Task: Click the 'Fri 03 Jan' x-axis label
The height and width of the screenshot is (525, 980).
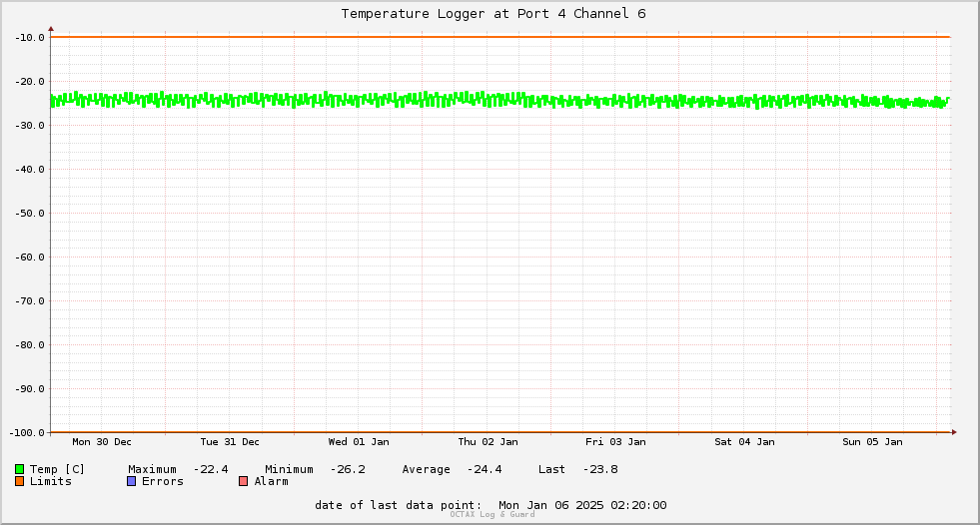Action: 615,442
